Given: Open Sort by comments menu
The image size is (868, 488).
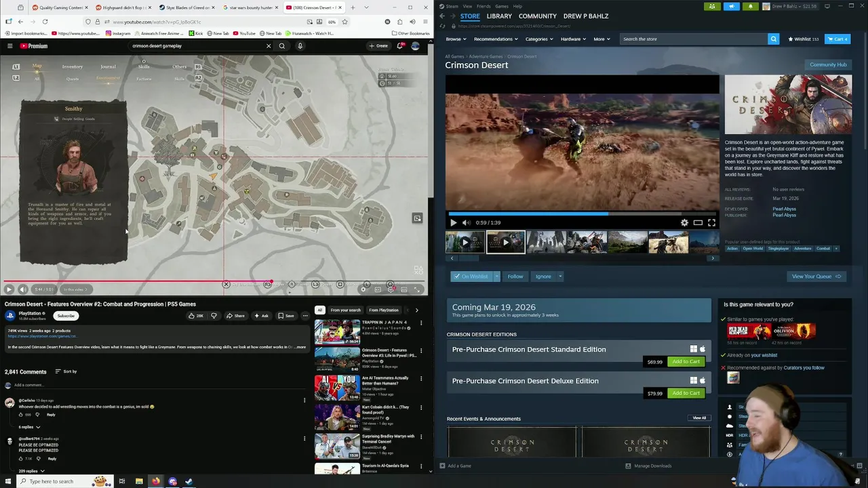Looking at the screenshot, I should (66, 371).
